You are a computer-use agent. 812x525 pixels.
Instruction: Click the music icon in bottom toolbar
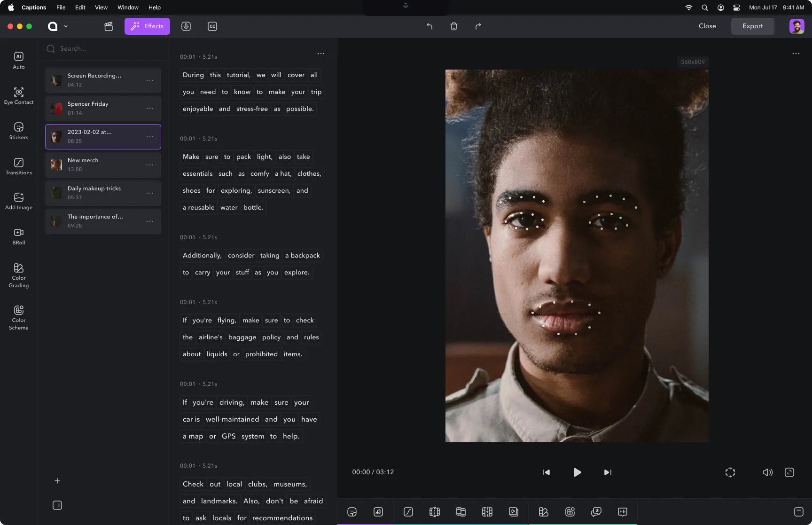click(x=378, y=512)
